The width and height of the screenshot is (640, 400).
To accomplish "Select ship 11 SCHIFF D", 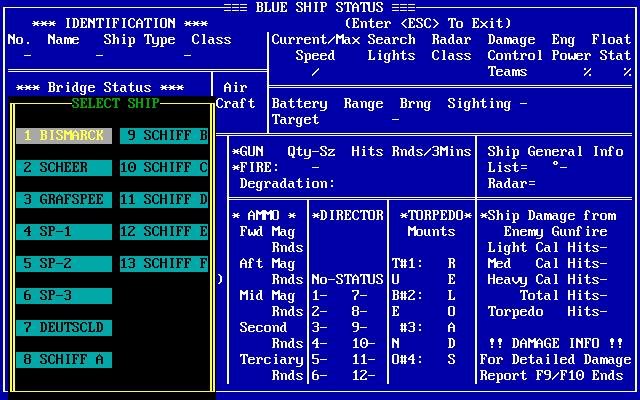I will pyautogui.click(x=164, y=200).
